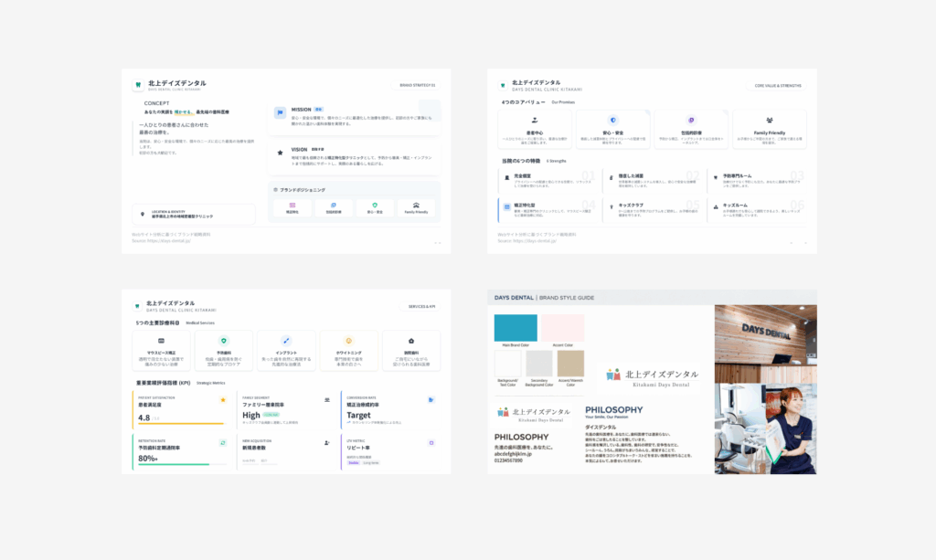Click the BRAND STRATEGY 01 badge
This screenshot has height=560, width=936.
(x=418, y=85)
